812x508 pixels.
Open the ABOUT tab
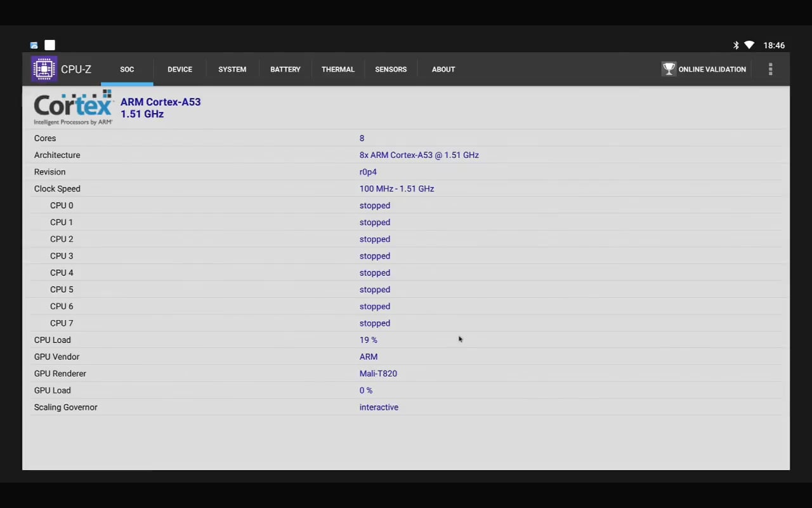coord(443,69)
